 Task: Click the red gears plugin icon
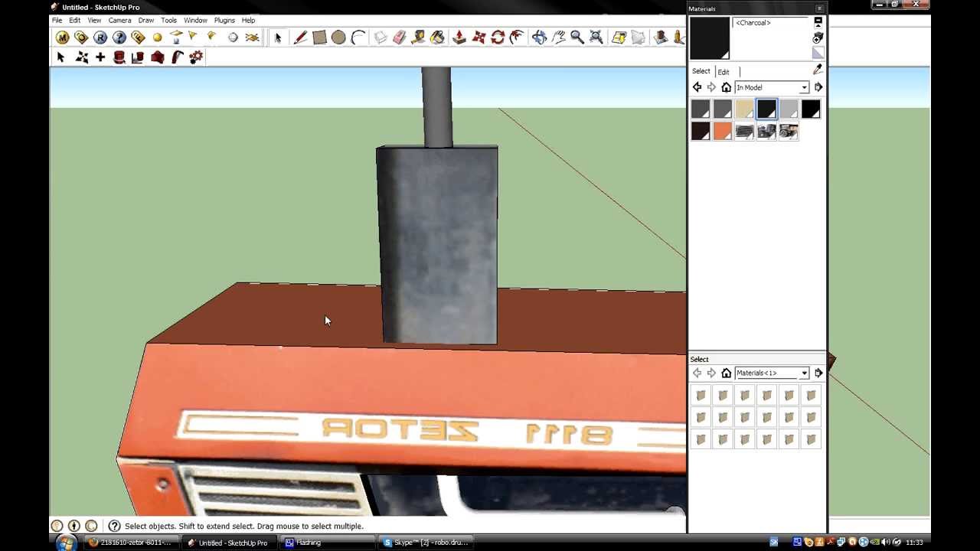[196, 57]
